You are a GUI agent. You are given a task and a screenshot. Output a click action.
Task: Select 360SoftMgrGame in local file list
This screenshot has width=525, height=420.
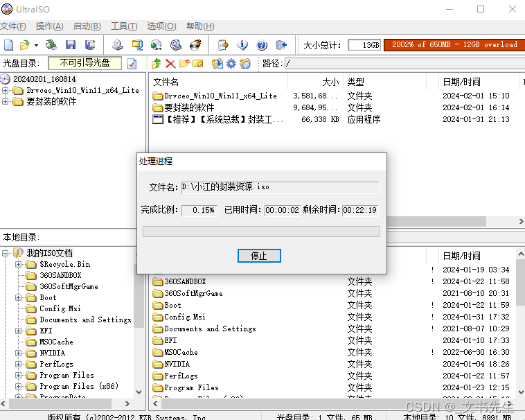tap(188, 293)
